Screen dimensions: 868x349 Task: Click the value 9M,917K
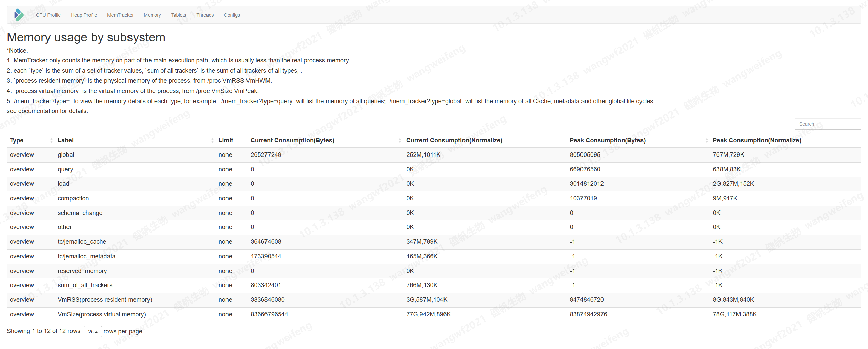[725, 198]
